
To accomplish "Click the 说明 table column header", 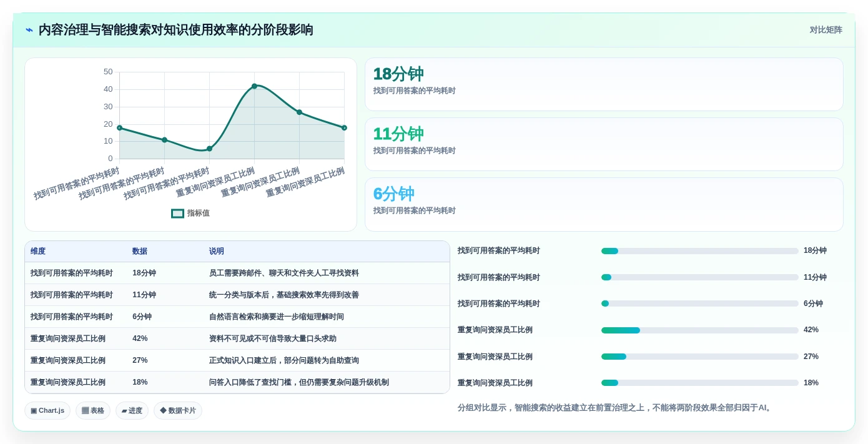I will pyautogui.click(x=217, y=251).
